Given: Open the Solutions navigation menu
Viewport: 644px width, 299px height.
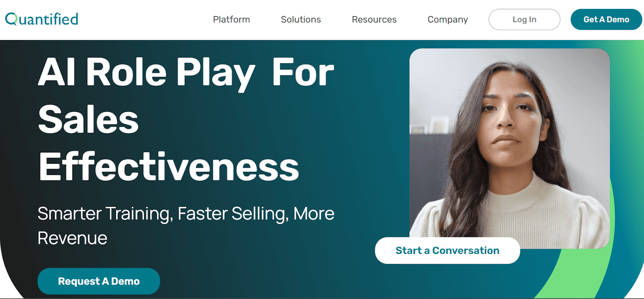Looking at the screenshot, I should (301, 19).
